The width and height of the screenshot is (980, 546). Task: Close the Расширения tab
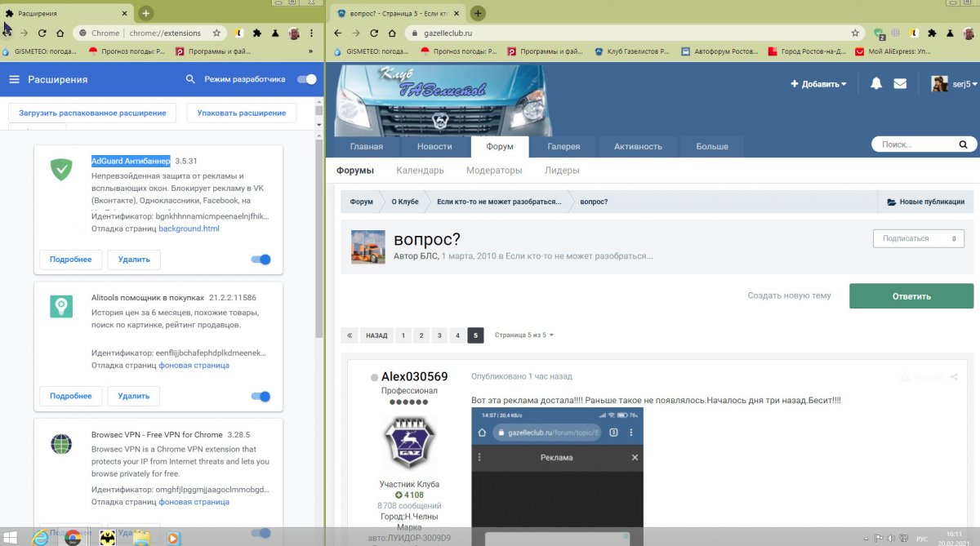(123, 13)
